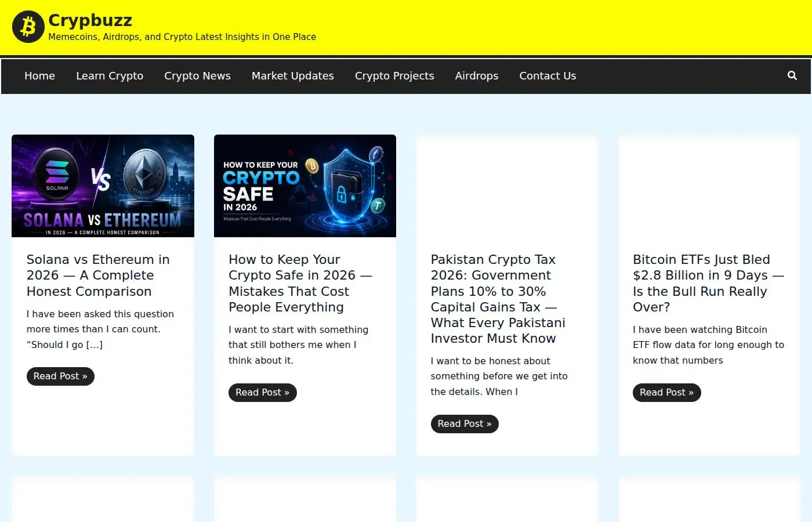The image size is (812, 522).
Task: Open the search magnifier icon
Action: click(x=792, y=76)
